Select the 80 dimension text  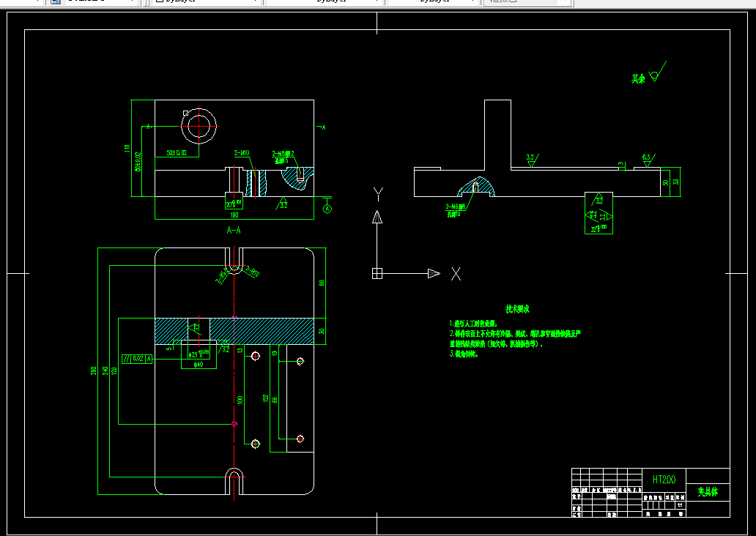(322, 283)
